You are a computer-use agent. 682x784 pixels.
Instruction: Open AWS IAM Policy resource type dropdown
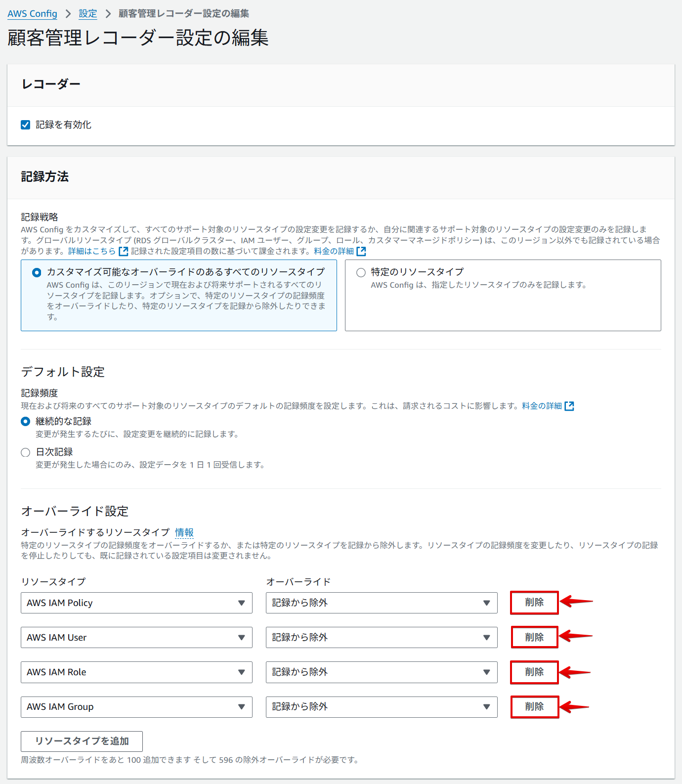tap(136, 603)
